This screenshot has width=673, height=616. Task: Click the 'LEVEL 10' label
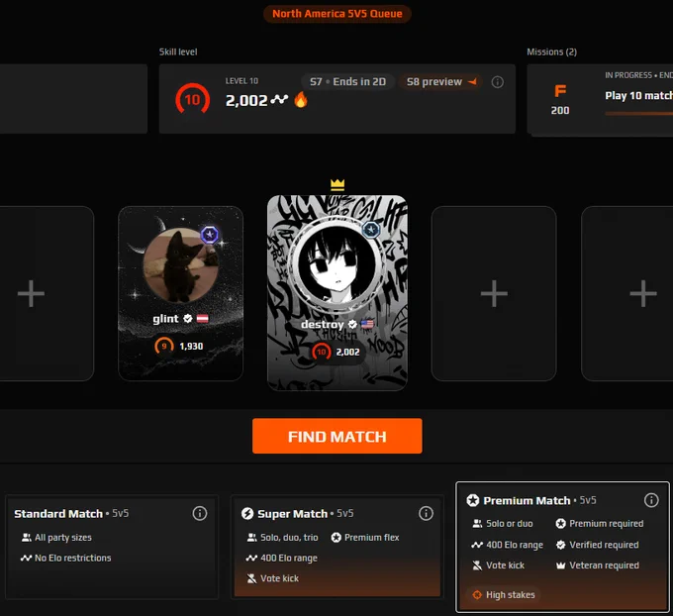(x=241, y=81)
